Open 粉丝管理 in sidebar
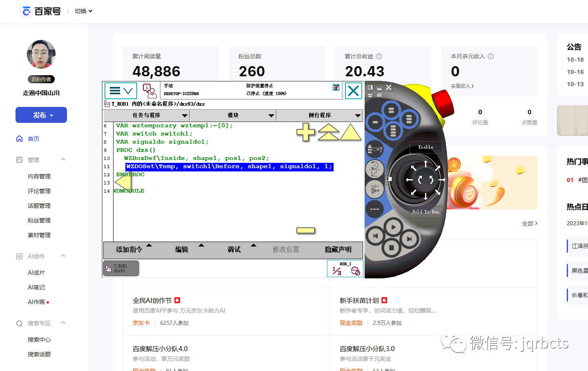Image resolution: width=588 pixels, height=371 pixels. click(x=39, y=220)
